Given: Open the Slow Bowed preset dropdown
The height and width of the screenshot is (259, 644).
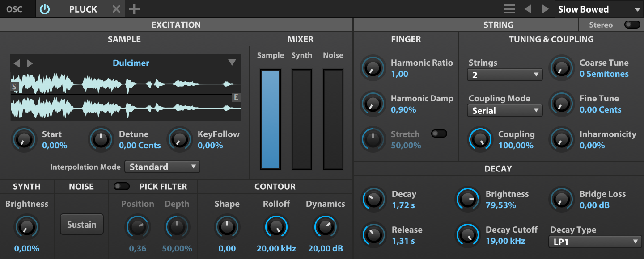Looking at the screenshot, I should tap(599, 9).
